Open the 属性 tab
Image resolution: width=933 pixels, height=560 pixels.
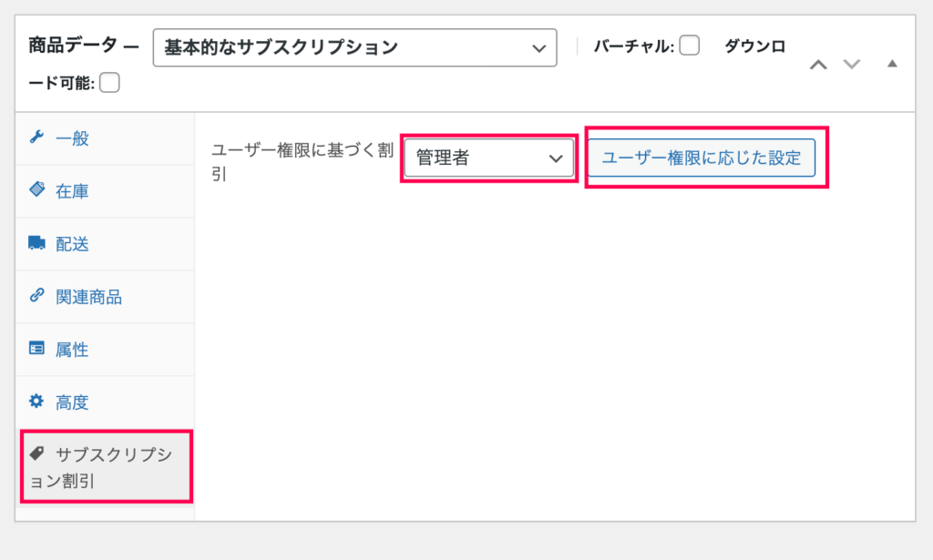tap(105, 351)
